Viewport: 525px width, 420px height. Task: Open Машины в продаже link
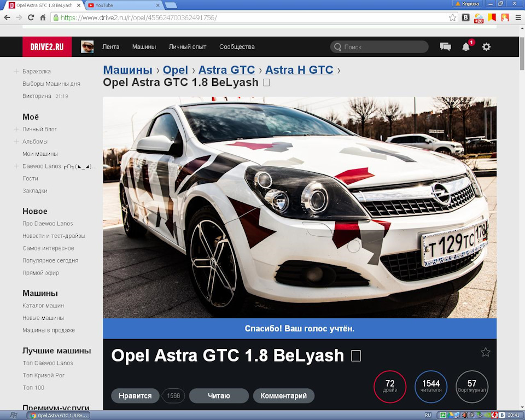coord(49,330)
